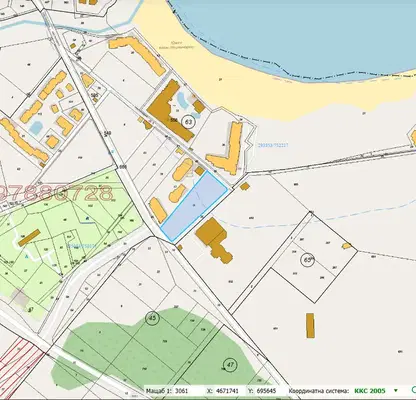The width and height of the screenshot is (416, 400).
Task: Select the blue highlighted parcel on the map
Action: (x=194, y=207)
